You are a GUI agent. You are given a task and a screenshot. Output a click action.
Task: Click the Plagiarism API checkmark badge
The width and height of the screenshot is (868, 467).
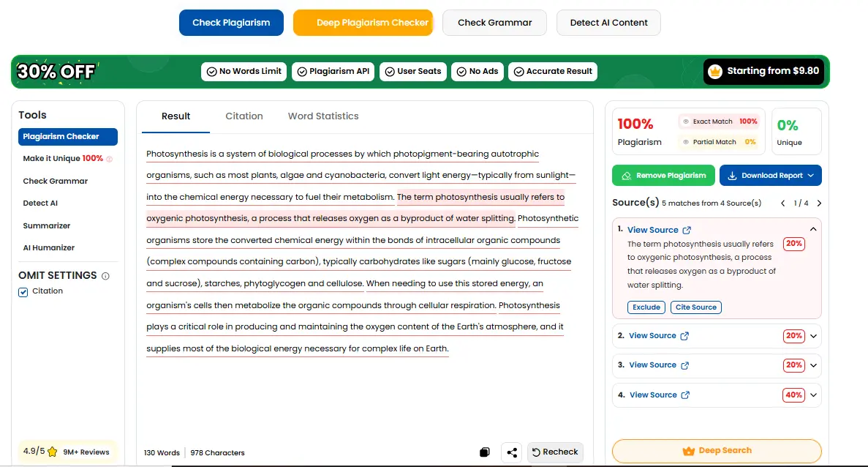[333, 72]
